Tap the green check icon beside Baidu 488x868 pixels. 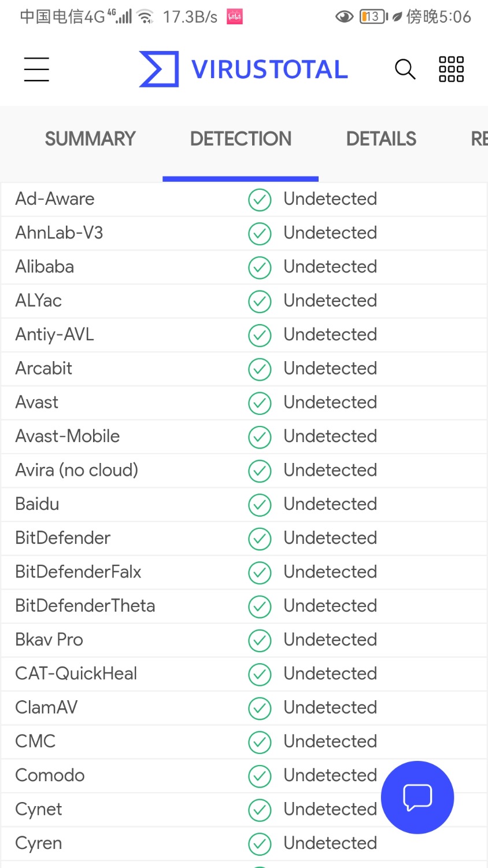pos(260,505)
